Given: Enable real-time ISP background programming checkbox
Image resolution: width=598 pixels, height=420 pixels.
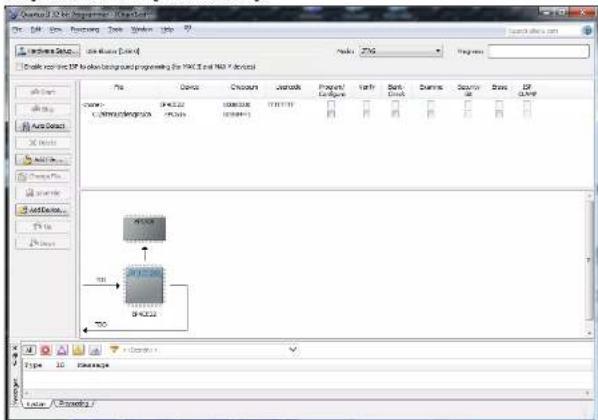Looking at the screenshot, I should 19,67.
